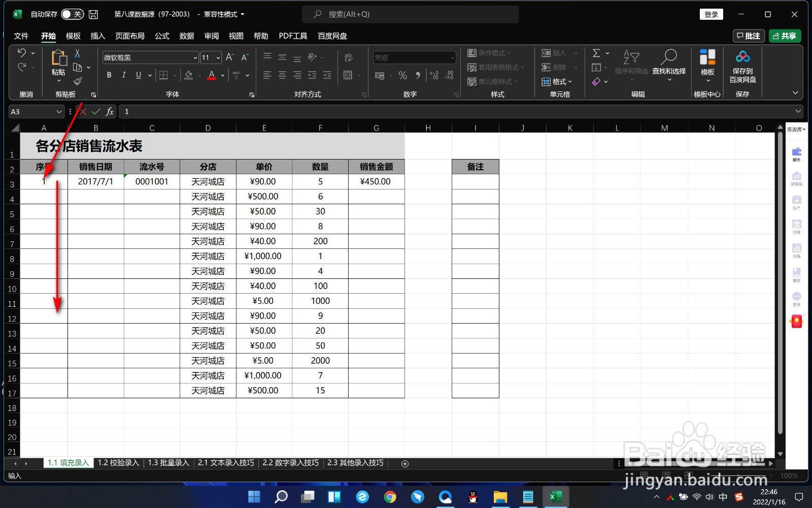Toggle top vertical alignment
The width and height of the screenshot is (812, 508).
267,57
